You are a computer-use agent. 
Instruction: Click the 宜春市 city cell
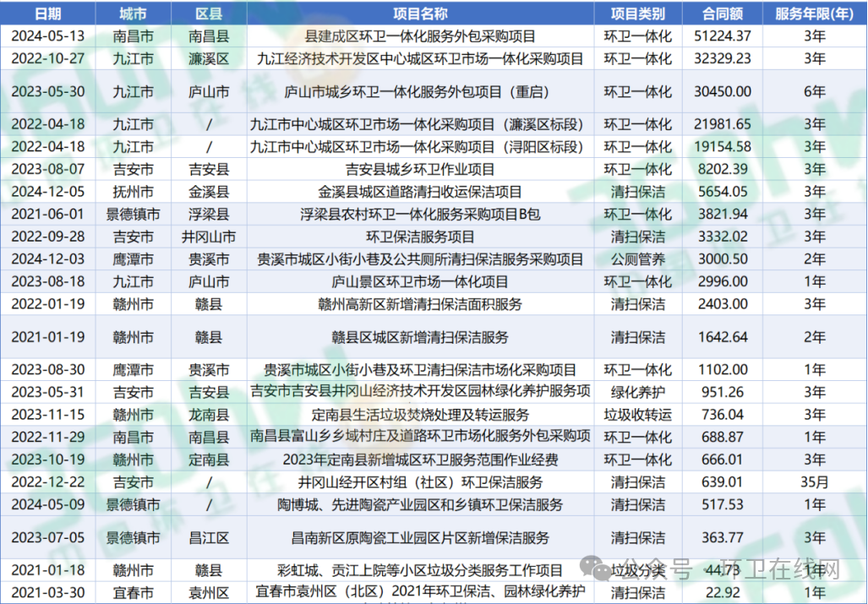click(133, 593)
